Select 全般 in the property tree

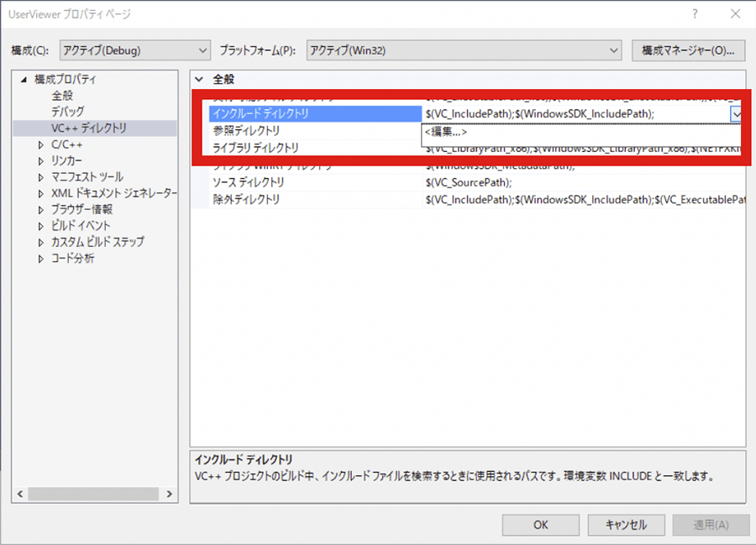coord(62,96)
